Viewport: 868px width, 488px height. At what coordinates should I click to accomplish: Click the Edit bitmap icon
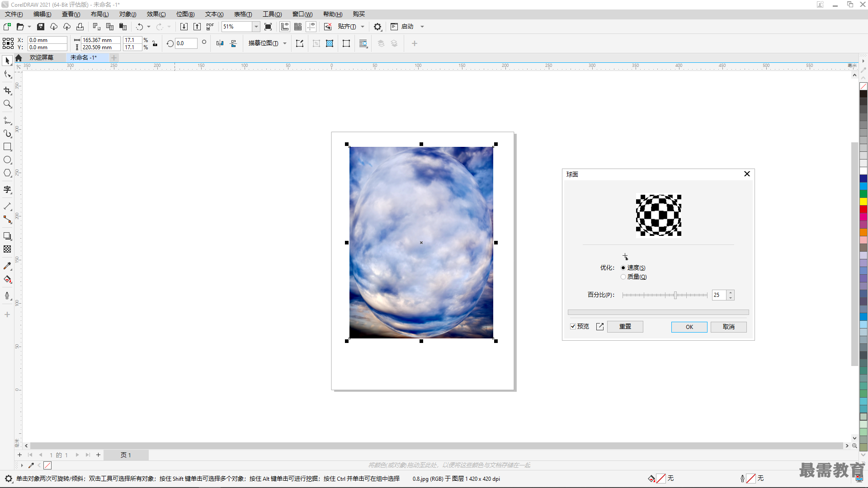click(x=299, y=43)
